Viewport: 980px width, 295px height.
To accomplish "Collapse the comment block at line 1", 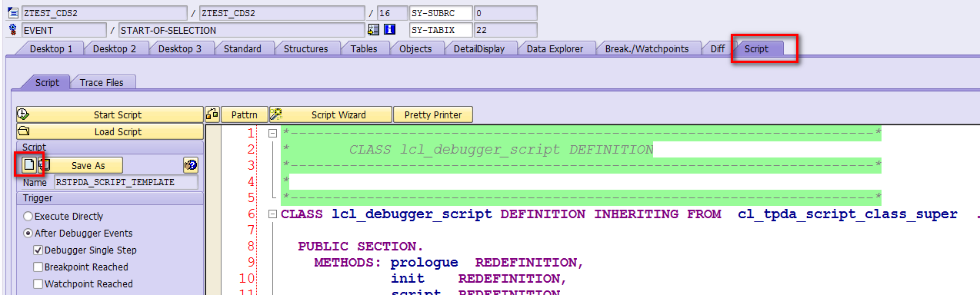I will (272, 133).
